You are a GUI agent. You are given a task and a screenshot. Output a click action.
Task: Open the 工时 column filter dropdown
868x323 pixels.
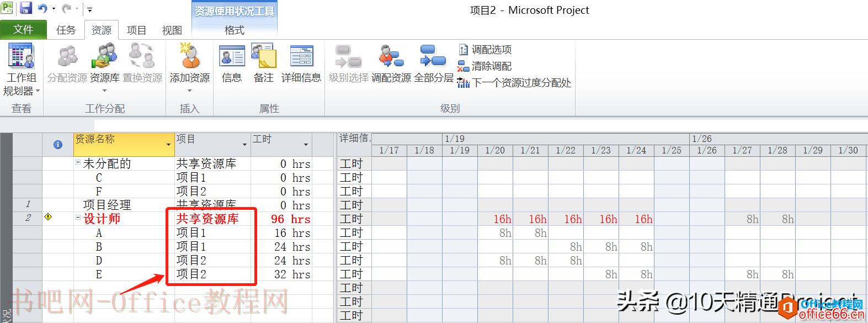(x=306, y=145)
